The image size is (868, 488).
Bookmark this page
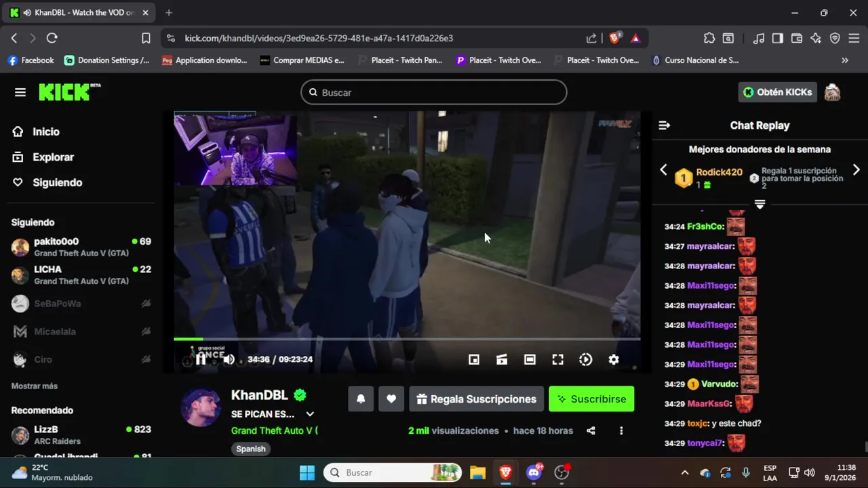coord(146,38)
